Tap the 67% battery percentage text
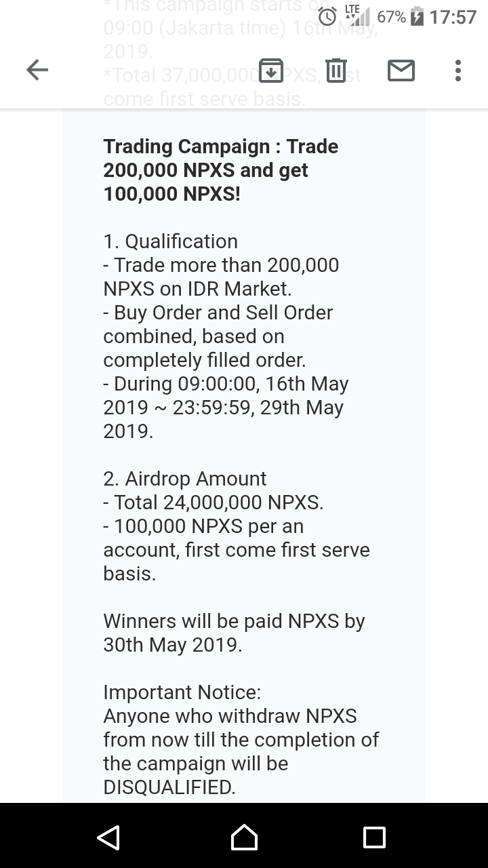The image size is (488, 868). (x=391, y=17)
